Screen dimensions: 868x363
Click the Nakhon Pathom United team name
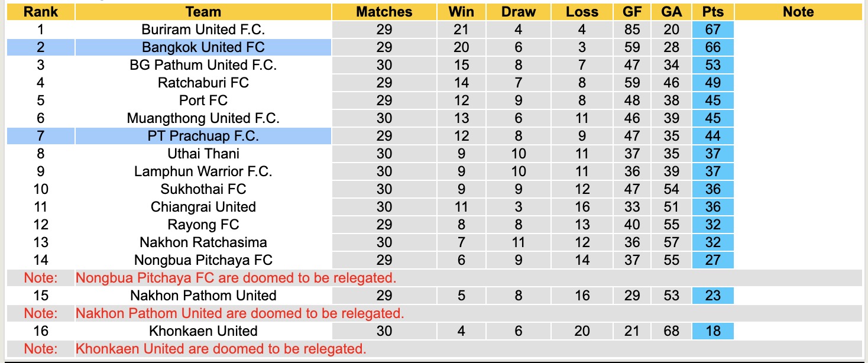point(203,296)
